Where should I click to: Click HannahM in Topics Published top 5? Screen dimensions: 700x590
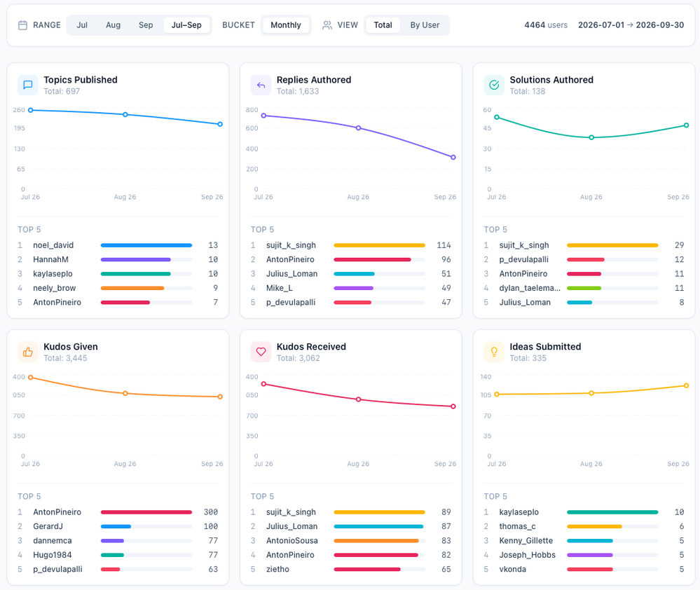pyautogui.click(x=50, y=260)
